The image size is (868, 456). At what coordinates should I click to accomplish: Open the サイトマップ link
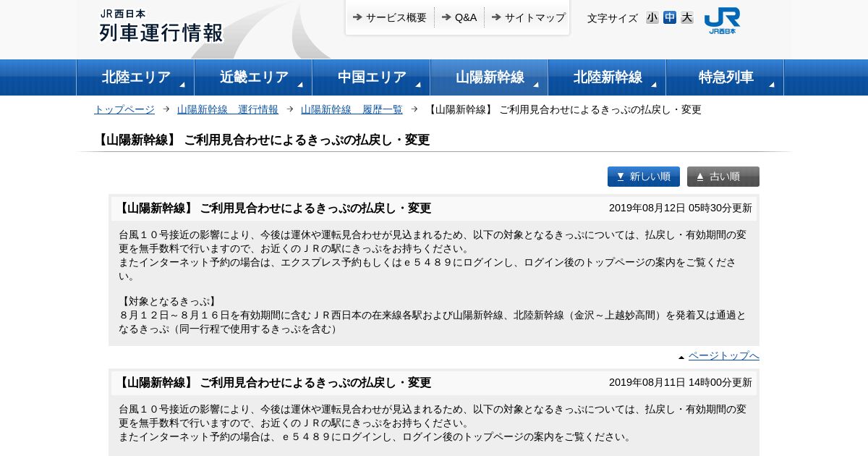529,17
